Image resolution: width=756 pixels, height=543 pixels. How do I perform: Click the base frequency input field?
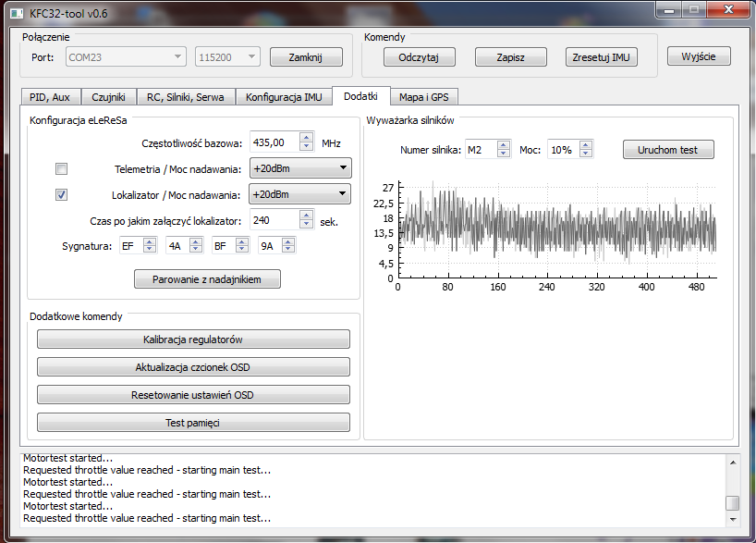click(x=273, y=142)
